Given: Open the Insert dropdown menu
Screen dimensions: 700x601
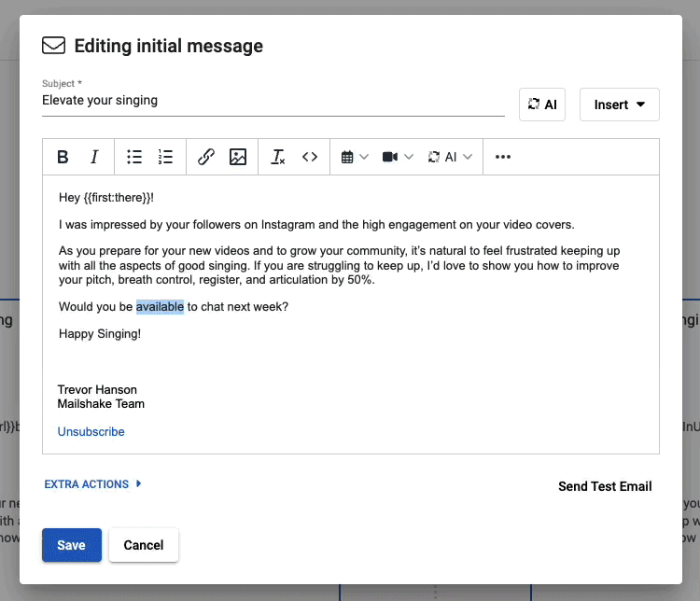Looking at the screenshot, I should (x=619, y=105).
